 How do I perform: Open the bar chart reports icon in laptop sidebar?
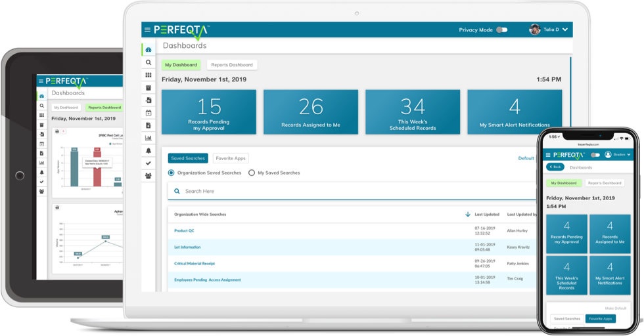pyautogui.click(x=149, y=138)
